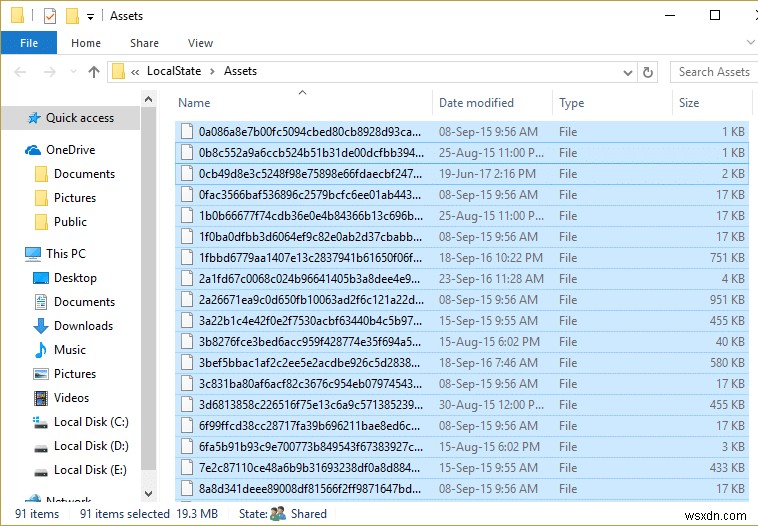Open the Share ribbon tab
Screen dimensions: 758x526
144,43
